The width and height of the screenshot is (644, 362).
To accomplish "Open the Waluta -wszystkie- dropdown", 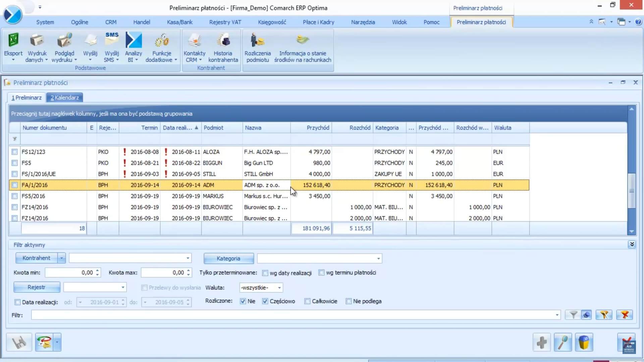I will pos(261,288).
